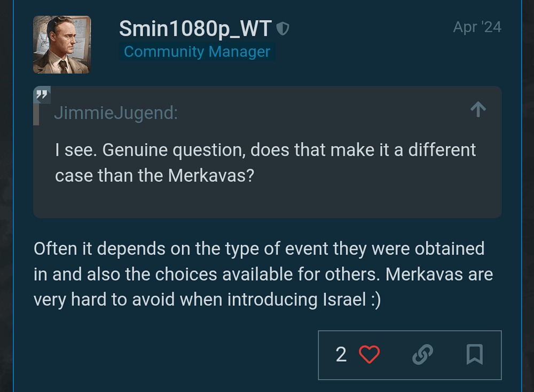534x392 pixels.
Task: Click empty space below the quoted question
Action: pyautogui.click(x=267, y=200)
